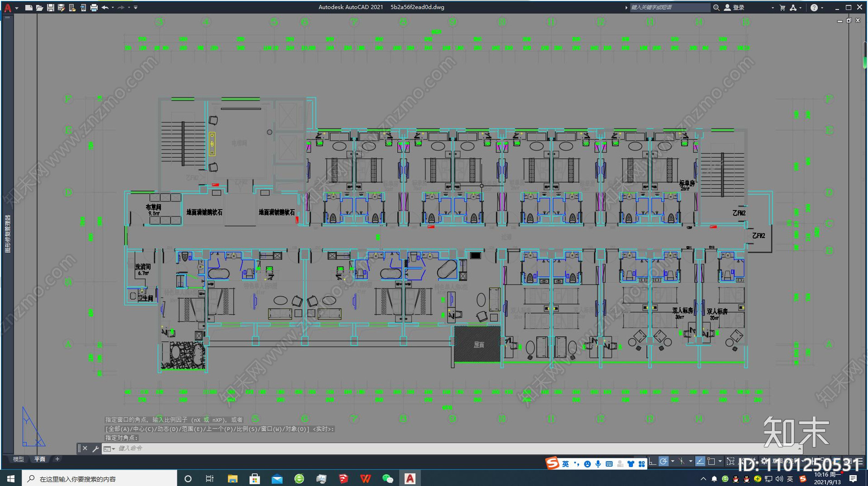Open the AutoCAD application menu logo

click(x=8, y=8)
